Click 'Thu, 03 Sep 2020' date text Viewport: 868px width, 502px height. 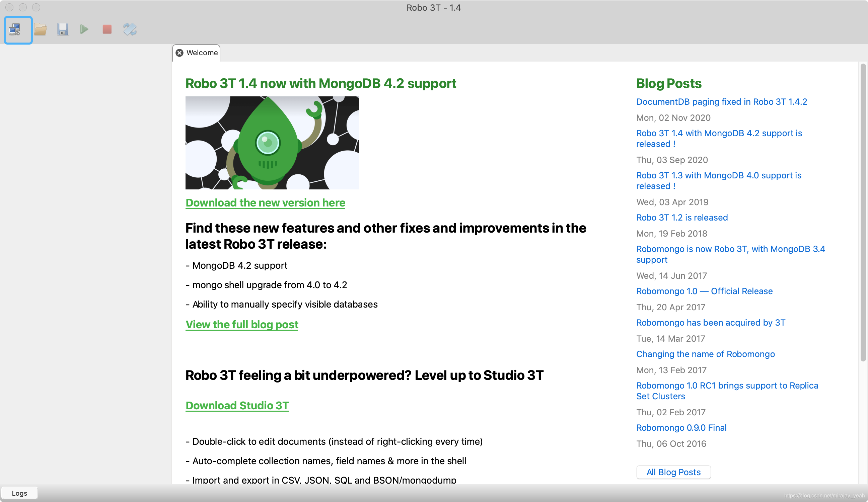[x=672, y=160]
